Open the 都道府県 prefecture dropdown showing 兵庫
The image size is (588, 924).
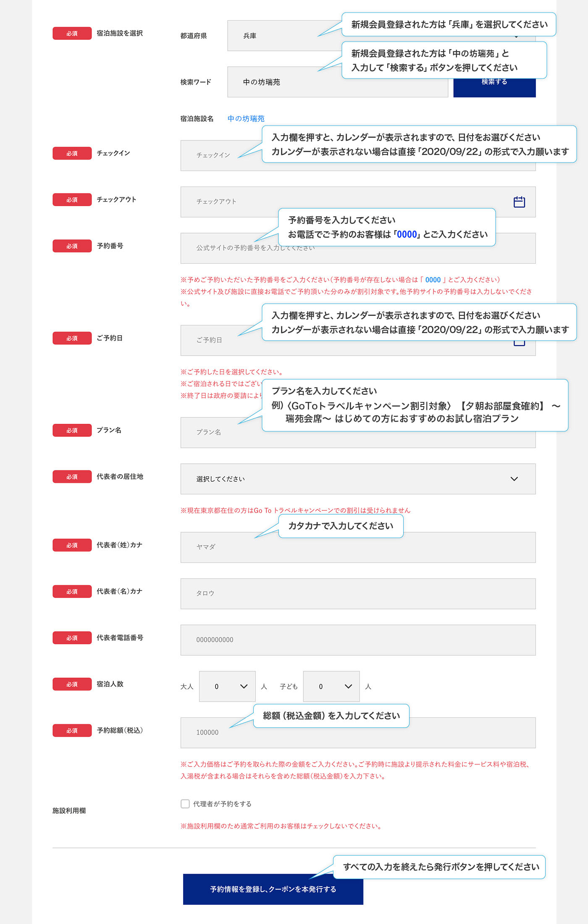381,36
